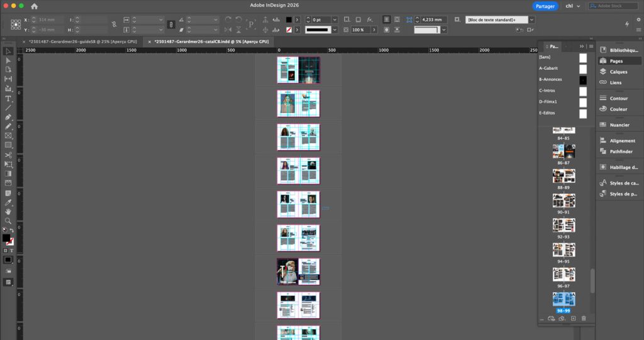Select the Page tool
Screen dimensions: 644x340
pyautogui.click(x=8, y=69)
